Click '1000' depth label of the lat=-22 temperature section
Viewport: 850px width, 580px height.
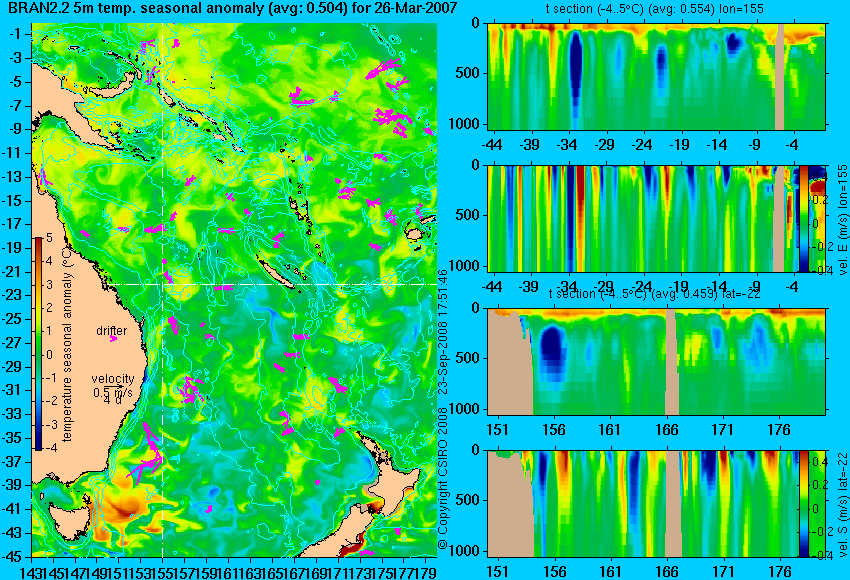tap(465, 409)
